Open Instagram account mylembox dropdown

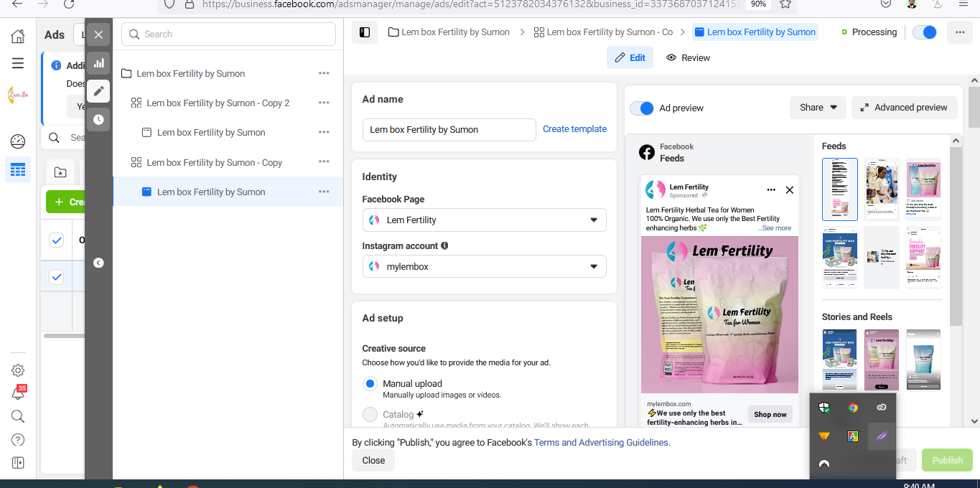point(484,266)
